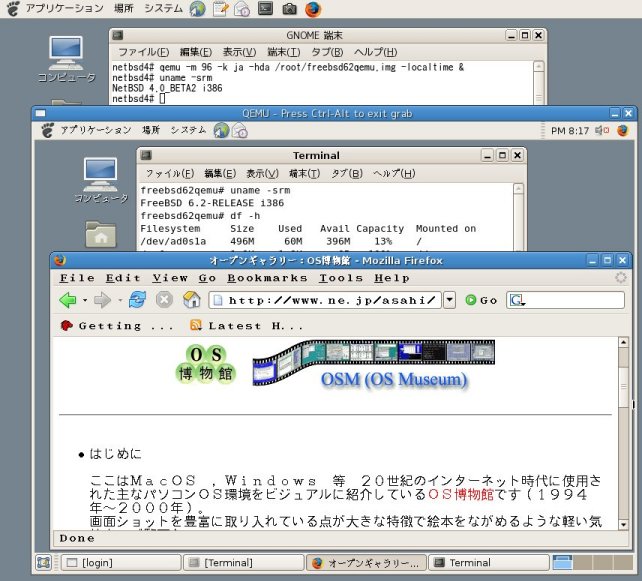Screen dimensions: 642x581
Task: Go back with Firefox green arrow
Action: tap(68, 300)
